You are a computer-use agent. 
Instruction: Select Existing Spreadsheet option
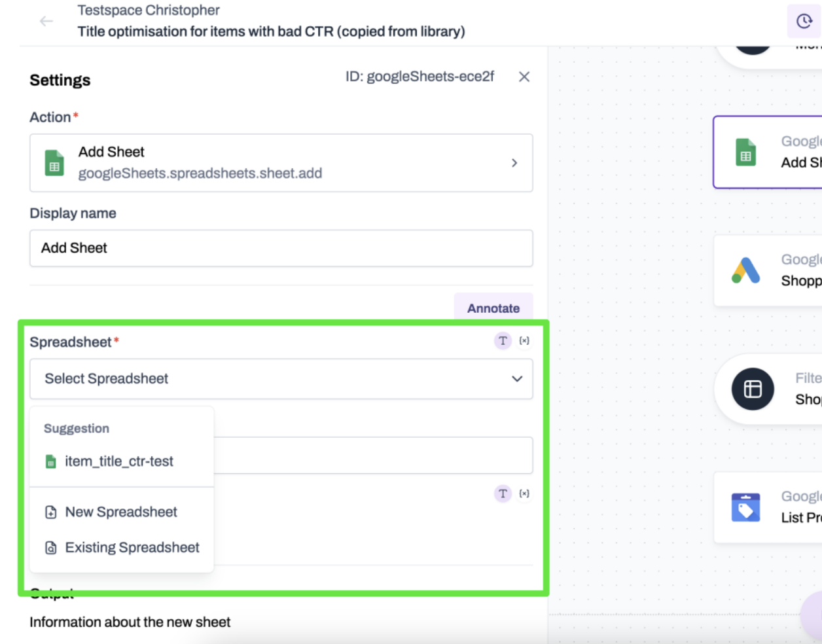122,547
